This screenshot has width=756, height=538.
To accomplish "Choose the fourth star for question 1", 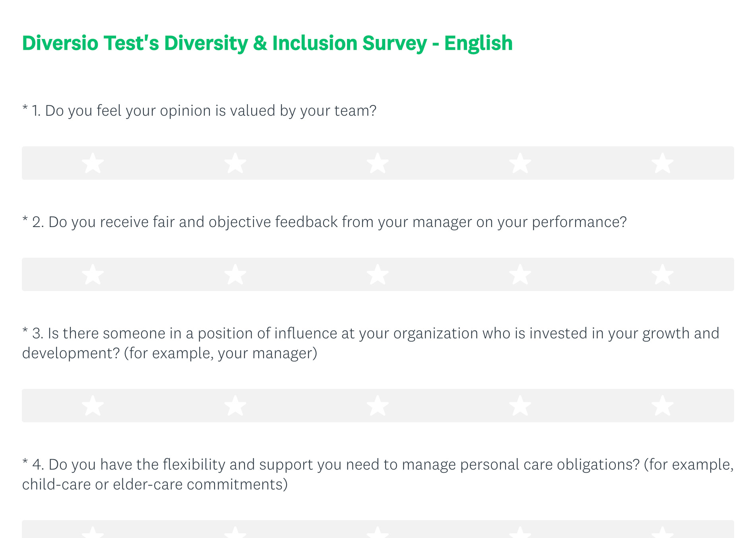I will click(x=520, y=163).
